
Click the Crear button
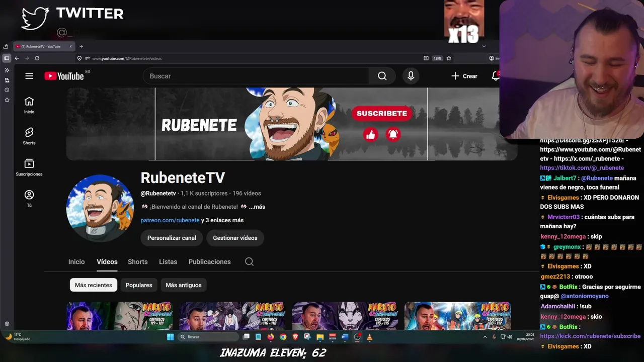[464, 76]
